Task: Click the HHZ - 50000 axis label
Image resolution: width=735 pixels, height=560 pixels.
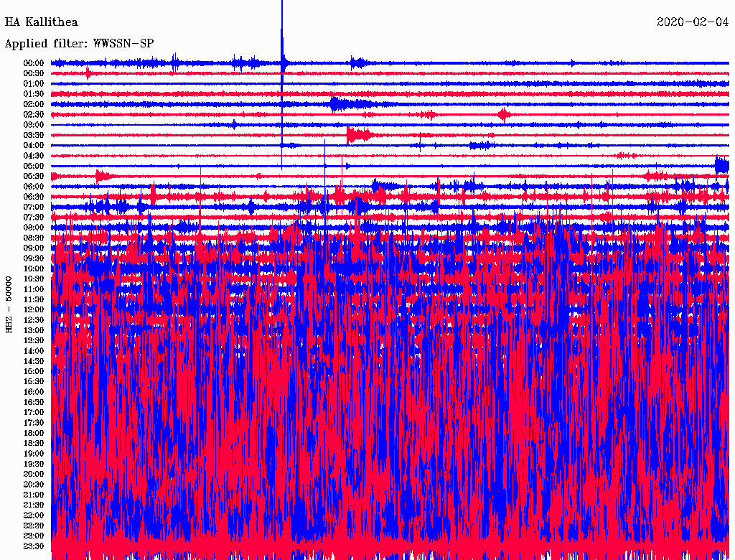Action: tap(9, 304)
